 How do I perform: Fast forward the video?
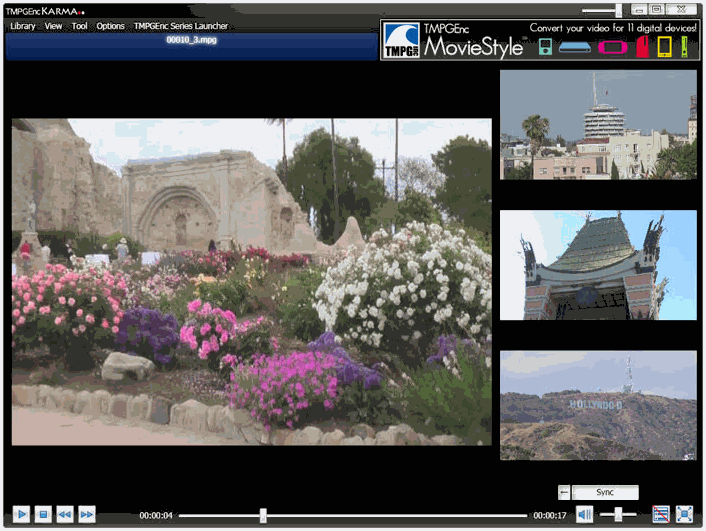(x=87, y=514)
